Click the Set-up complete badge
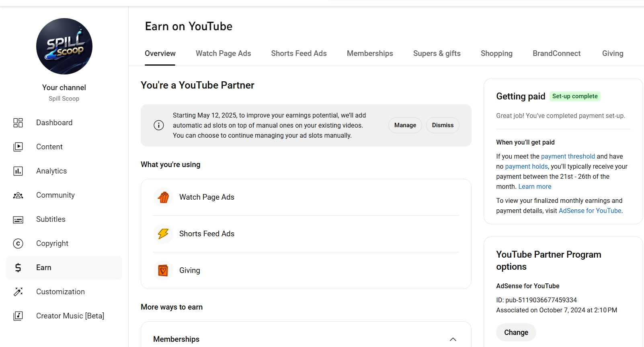The image size is (644, 347). click(x=575, y=96)
